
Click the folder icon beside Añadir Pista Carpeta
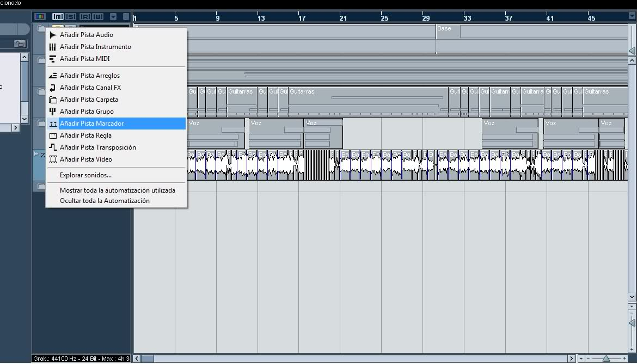53,100
